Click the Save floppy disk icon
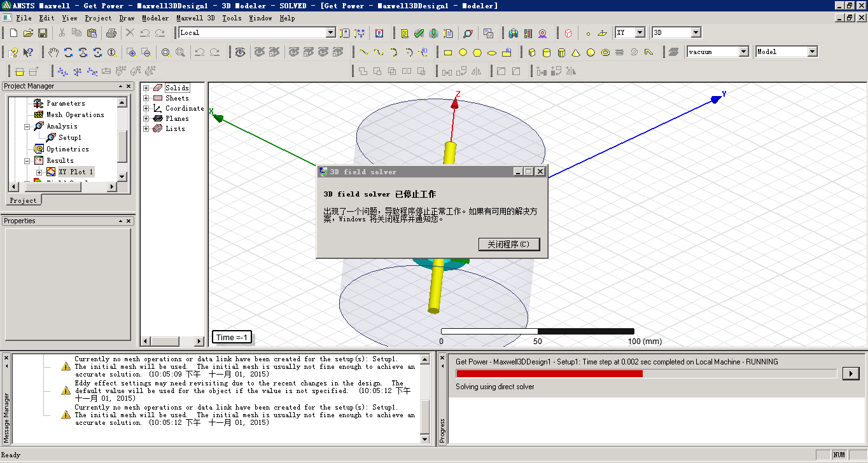The height and width of the screenshot is (463, 868). pyautogui.click(x=43, y=32)
